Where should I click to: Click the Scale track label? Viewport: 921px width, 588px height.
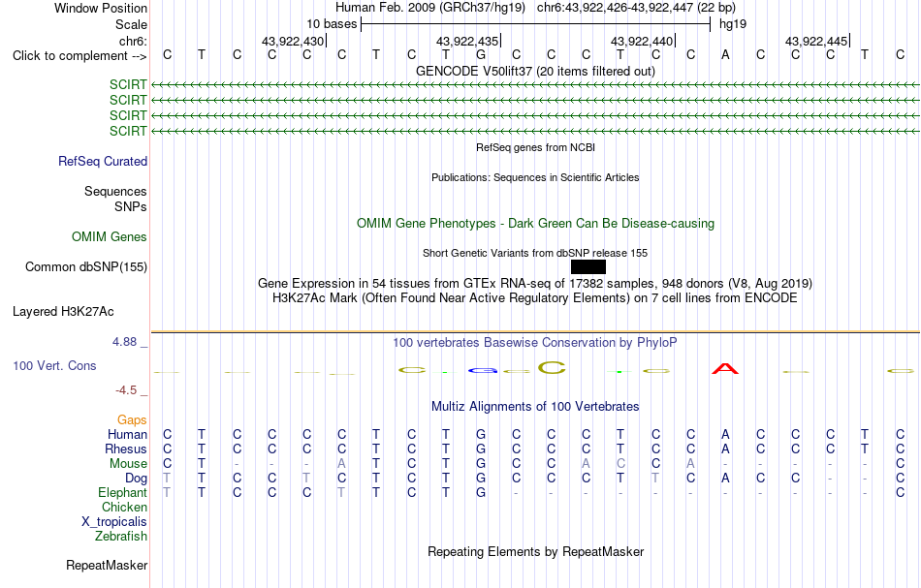(132, 24)
